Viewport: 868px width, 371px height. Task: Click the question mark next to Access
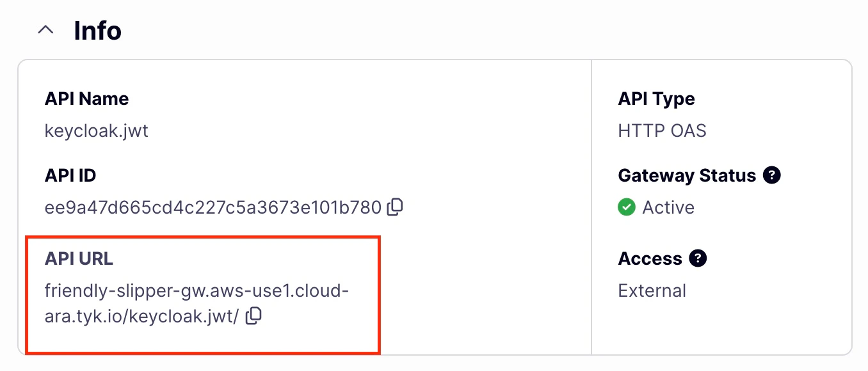(698, 258)
